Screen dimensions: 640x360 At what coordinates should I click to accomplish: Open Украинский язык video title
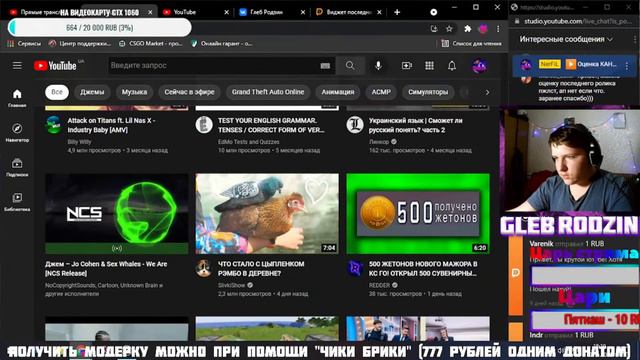(416, 125)
